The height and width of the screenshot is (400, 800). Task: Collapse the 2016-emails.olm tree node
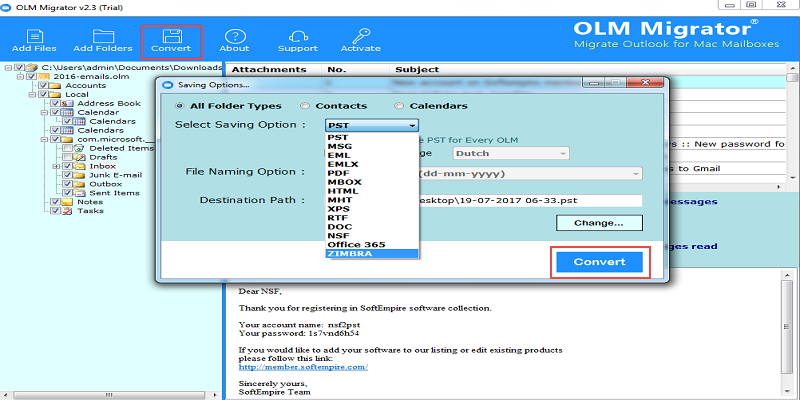click(x=20, y=77)
